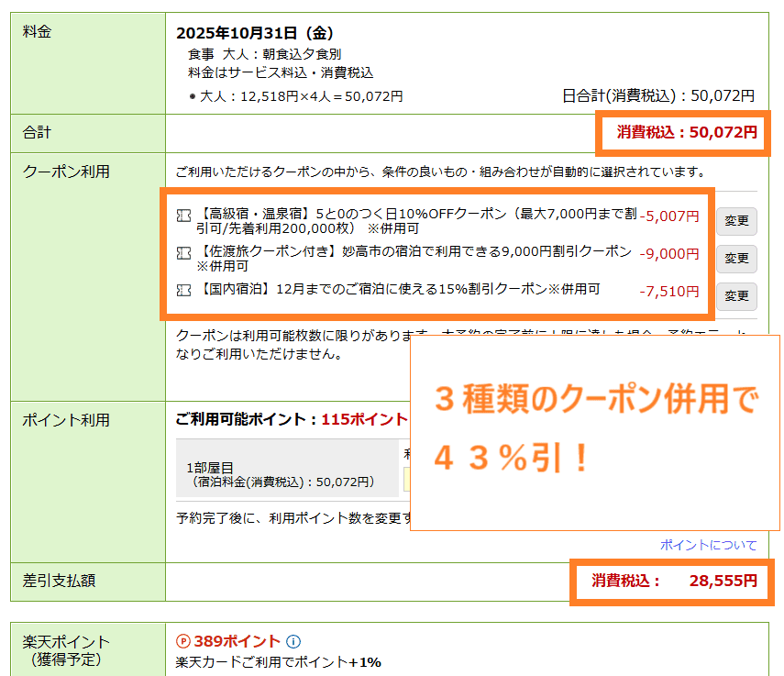Screen dimensions: 784x676
Task: Select the -9,000円 discount amount
Action: pos(669,254)
